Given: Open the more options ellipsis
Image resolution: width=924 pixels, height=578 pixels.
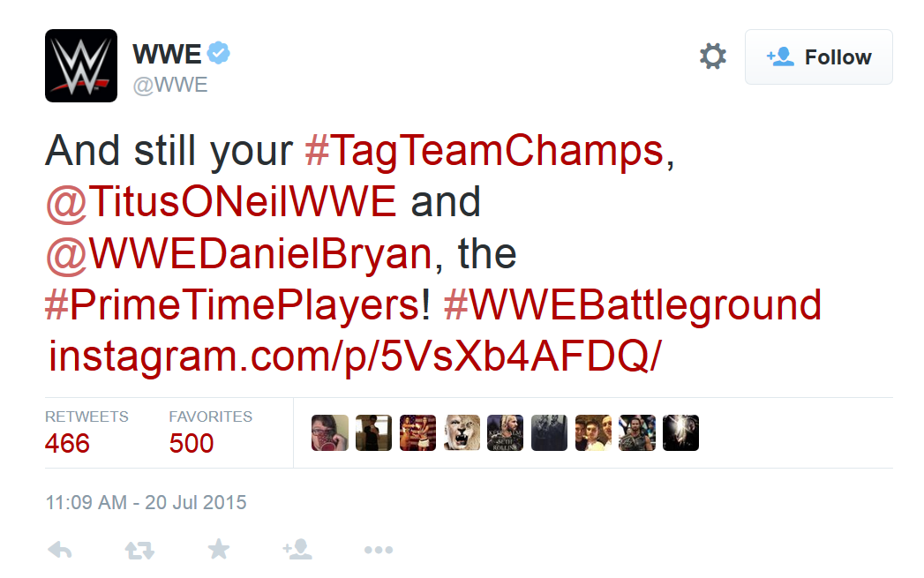Looking at the screenshot, I should click(x=378, y=550).
